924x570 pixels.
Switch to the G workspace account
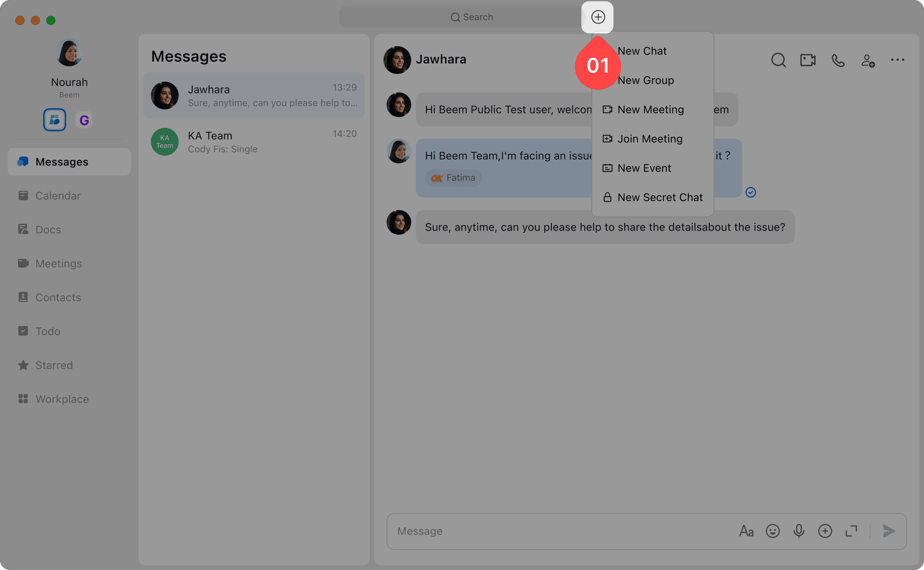(x=84, y=120)
